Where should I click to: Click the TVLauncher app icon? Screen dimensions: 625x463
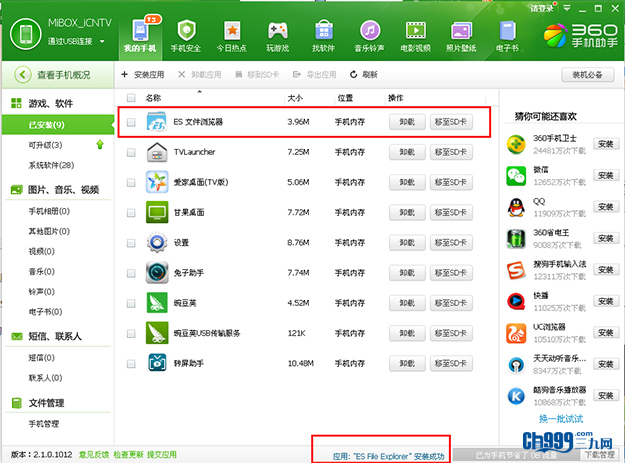click(157, 153)
